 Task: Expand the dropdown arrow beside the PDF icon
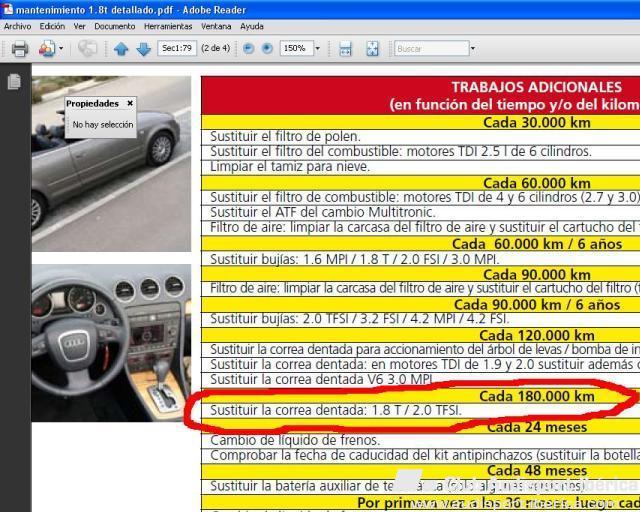pyautogui.click(x=61, y=48)
